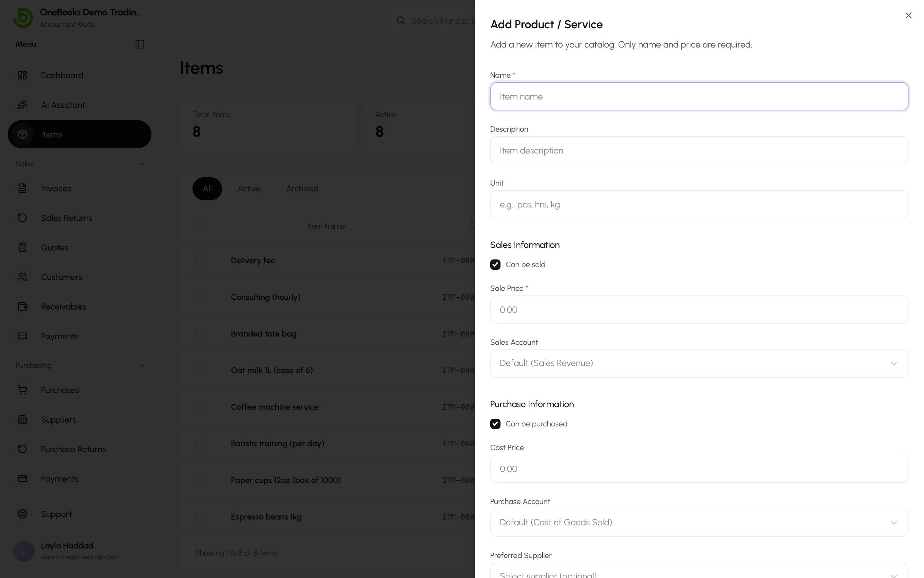Tick the Branded tote bag row checkbox
Screen dimensions: 924x578
tap(200, 334)
